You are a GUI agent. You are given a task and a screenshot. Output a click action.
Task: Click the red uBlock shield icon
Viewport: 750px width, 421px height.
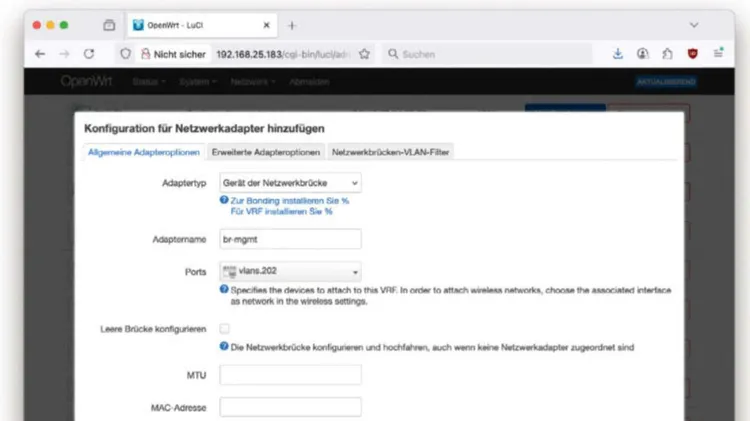(693, 54)
